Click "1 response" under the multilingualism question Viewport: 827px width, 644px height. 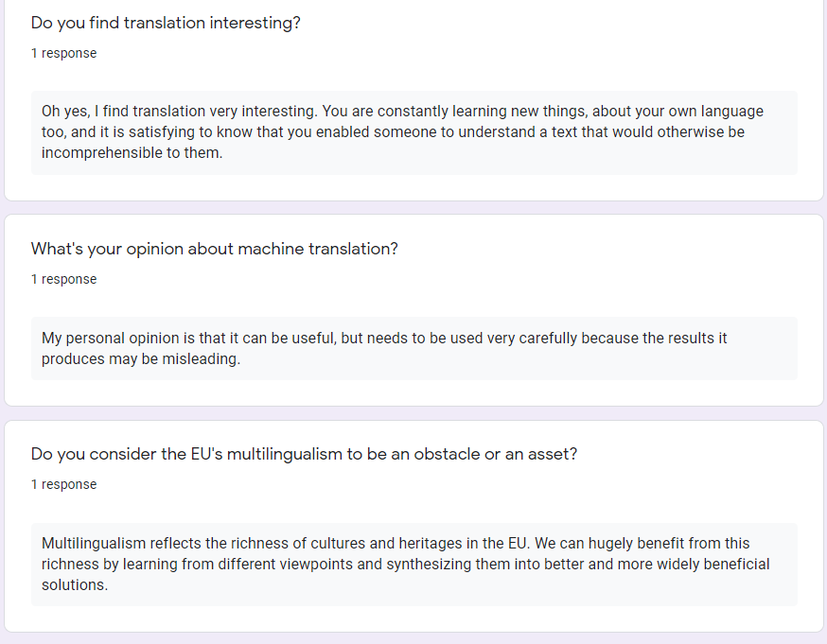coord(63,484)
